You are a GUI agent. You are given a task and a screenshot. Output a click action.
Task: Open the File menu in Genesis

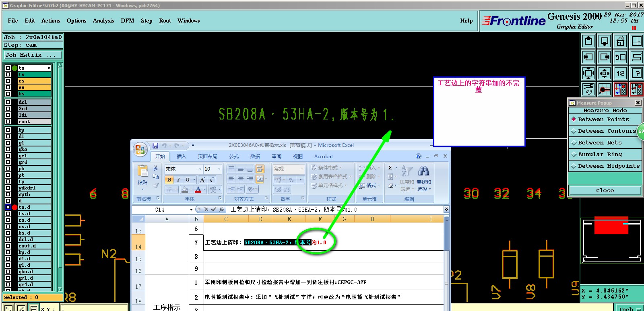click(x=13, y=21)
